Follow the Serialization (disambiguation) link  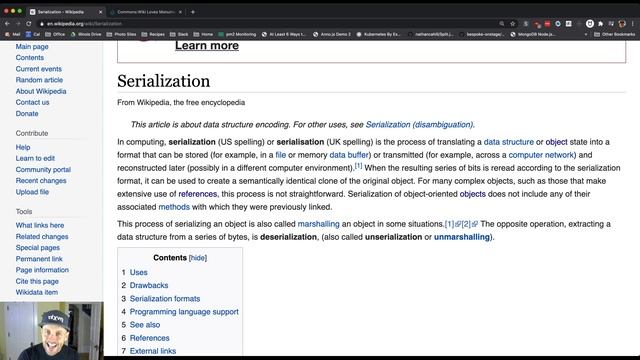[419, 124]
